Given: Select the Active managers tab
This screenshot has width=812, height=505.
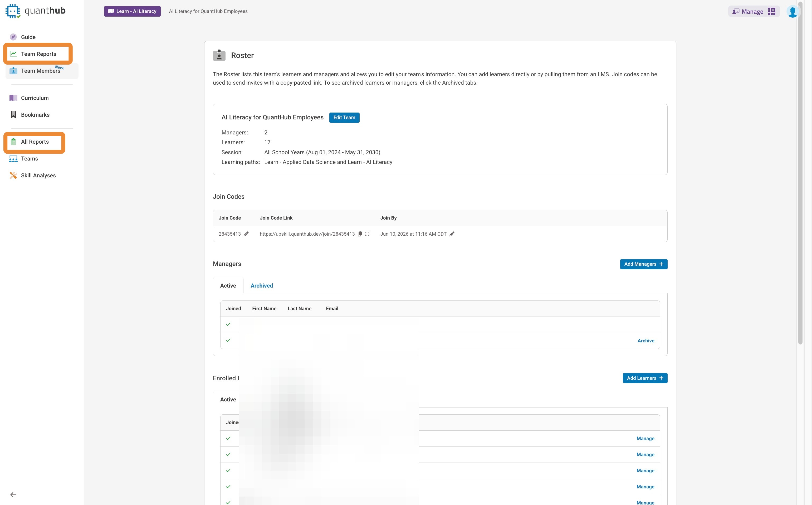Looking at the screenshot, I should click(x=228, y=285).
